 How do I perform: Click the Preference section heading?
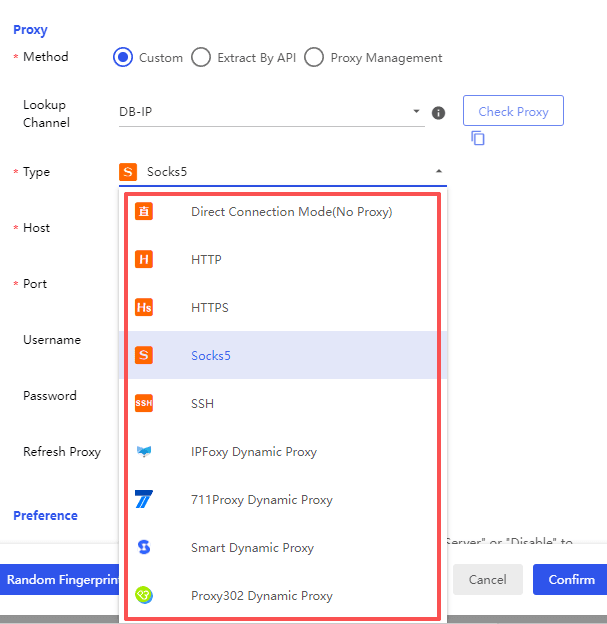click(45, 515)
